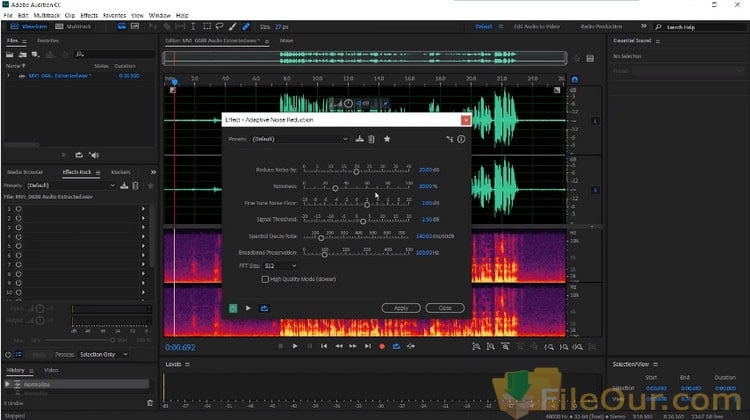Image resolution: width=750 pixels, height=420 pixels.
Task: Show the spectral frequency display
Action: [x=122, y=26]
